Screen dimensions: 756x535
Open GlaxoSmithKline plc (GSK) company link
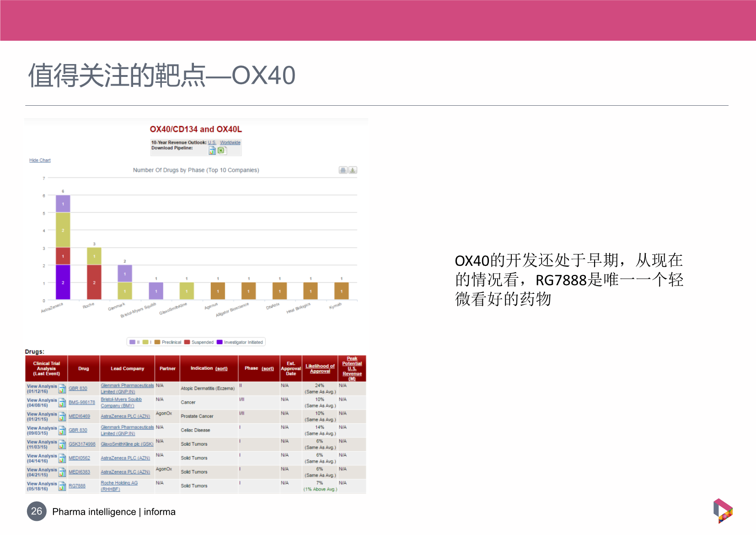click(x=127, y=444)
